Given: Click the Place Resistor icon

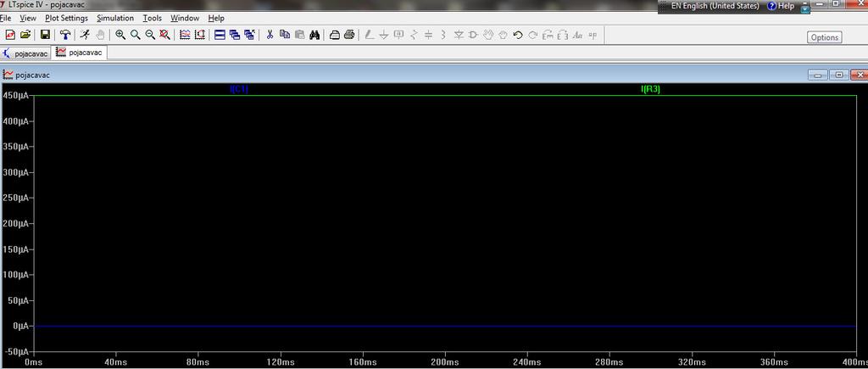Looking at the screenshot, I should (x=414, y=35).
